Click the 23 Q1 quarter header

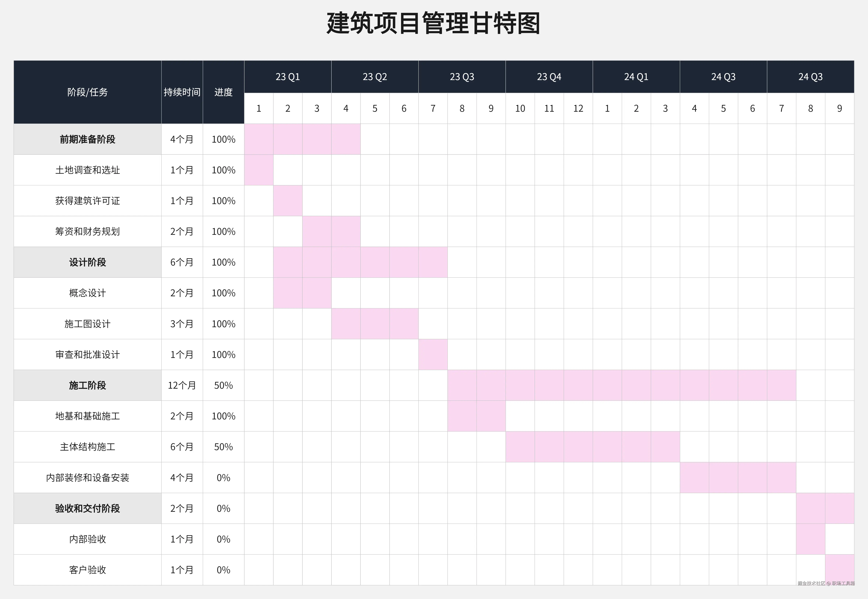point(288,77)
